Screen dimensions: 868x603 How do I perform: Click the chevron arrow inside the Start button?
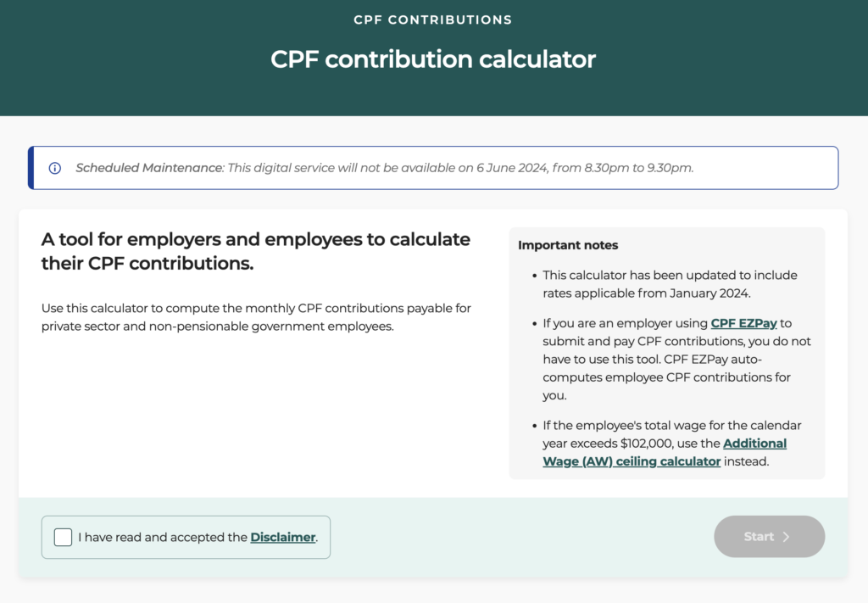(x=787, y=536)
